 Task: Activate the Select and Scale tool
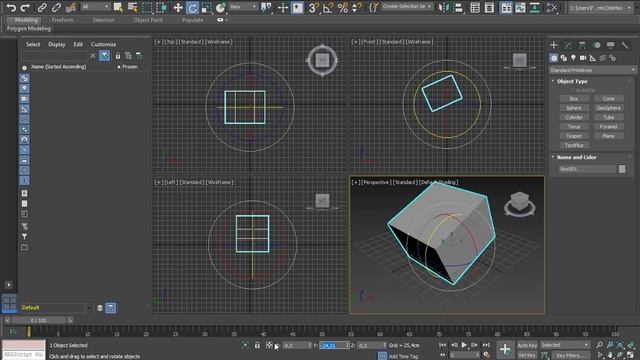coord(207,7)
